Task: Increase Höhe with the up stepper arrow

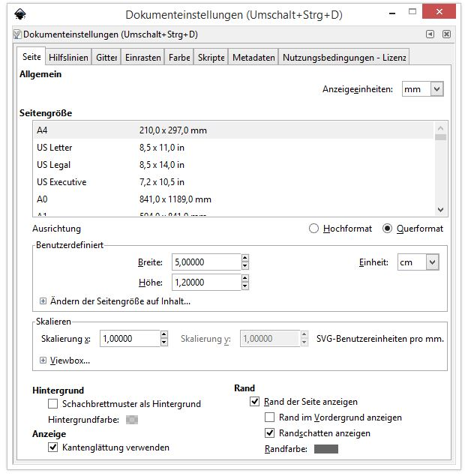Action: coord(245,278)
